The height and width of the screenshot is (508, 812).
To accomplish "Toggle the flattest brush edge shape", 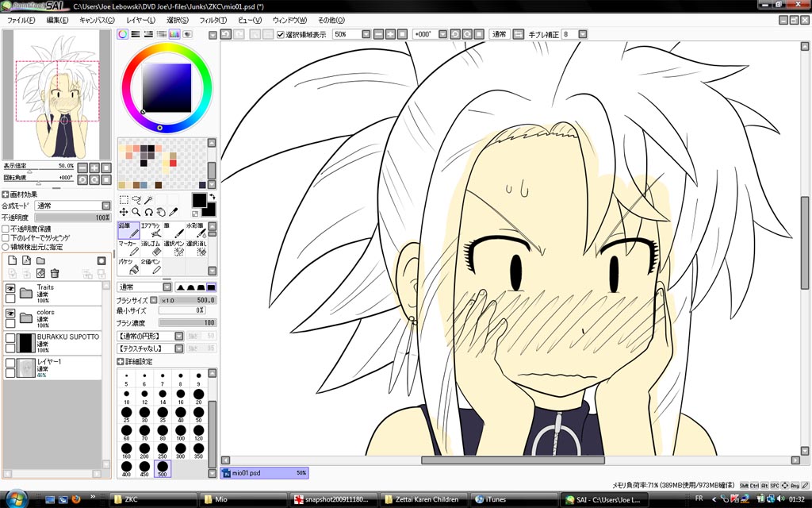I will click(211, 287).
